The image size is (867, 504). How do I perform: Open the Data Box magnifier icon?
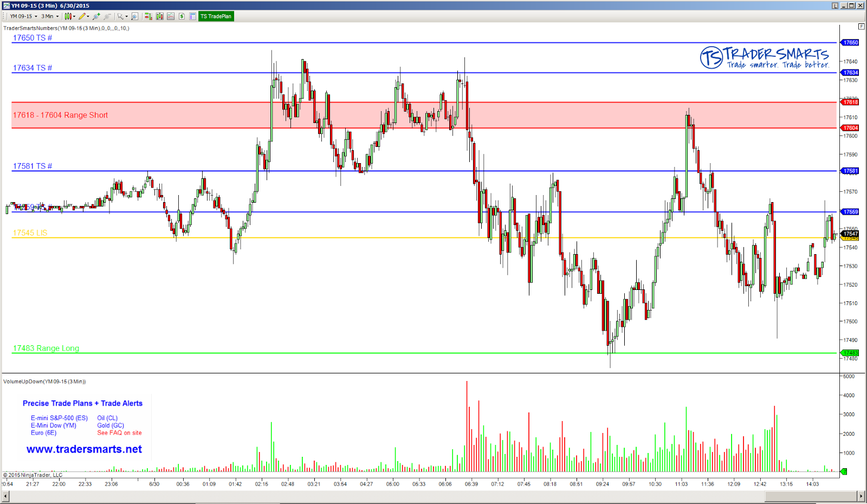pos(135,16)
